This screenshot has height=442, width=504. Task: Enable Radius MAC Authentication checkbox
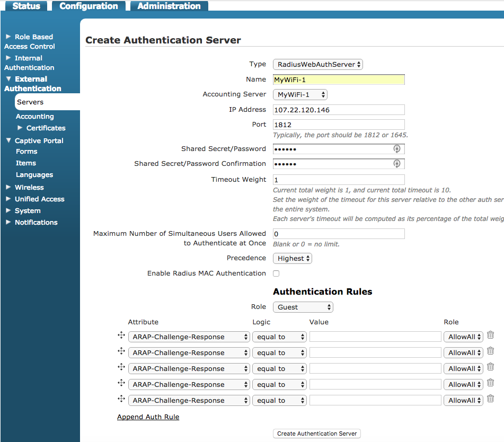276,273
